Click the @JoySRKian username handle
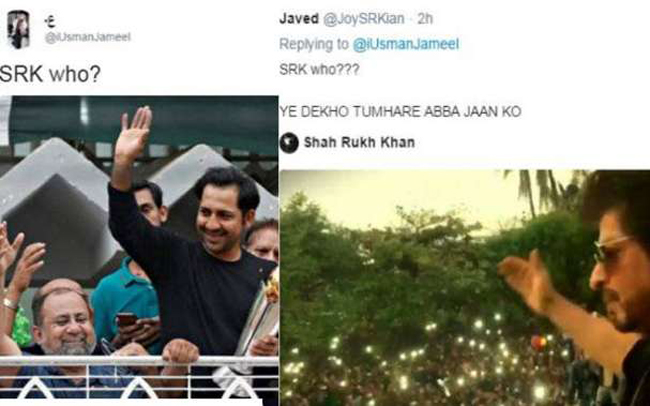The image size is (650, 406). [364, 19]
